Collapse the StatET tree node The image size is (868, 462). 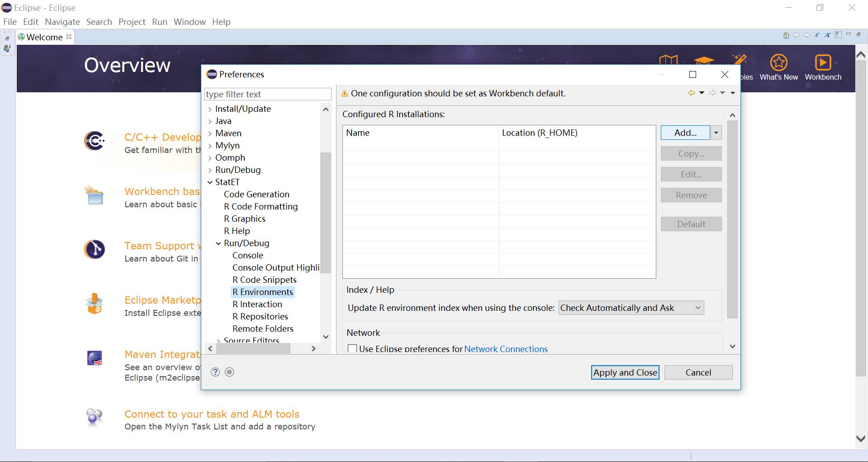[210, 182]
